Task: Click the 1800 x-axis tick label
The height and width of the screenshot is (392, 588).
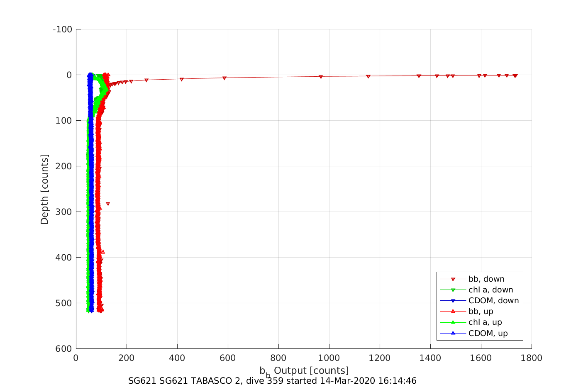Action: (532, 358)
